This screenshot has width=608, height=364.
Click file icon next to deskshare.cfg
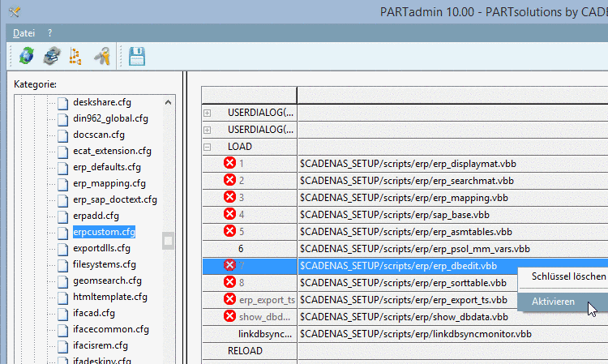[62, 103]
